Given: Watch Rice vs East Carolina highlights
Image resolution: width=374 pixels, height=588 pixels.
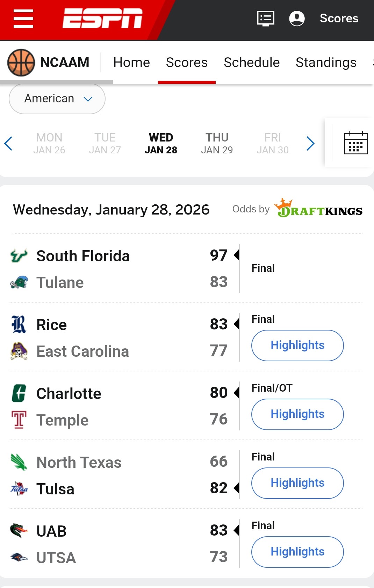Looking at the screenshot, I should [x=297, y=345].
